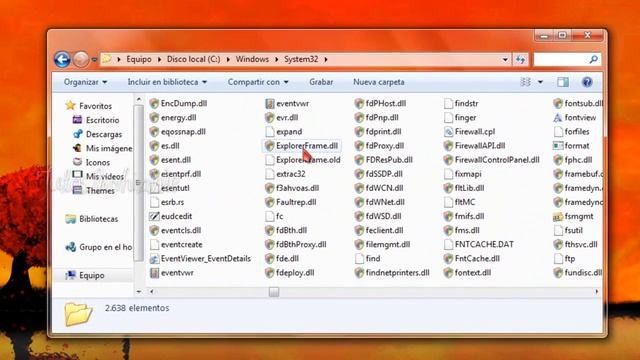Image resolution: width=640 pixels, height=360 pixels.
Task: Select EncDump.dll file icon
Action: [x=154, y=104]
